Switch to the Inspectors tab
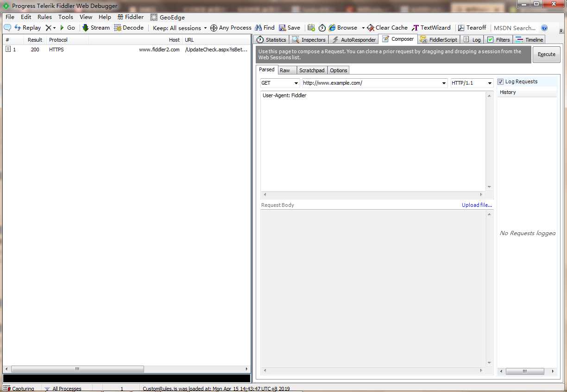 (309, 40)
